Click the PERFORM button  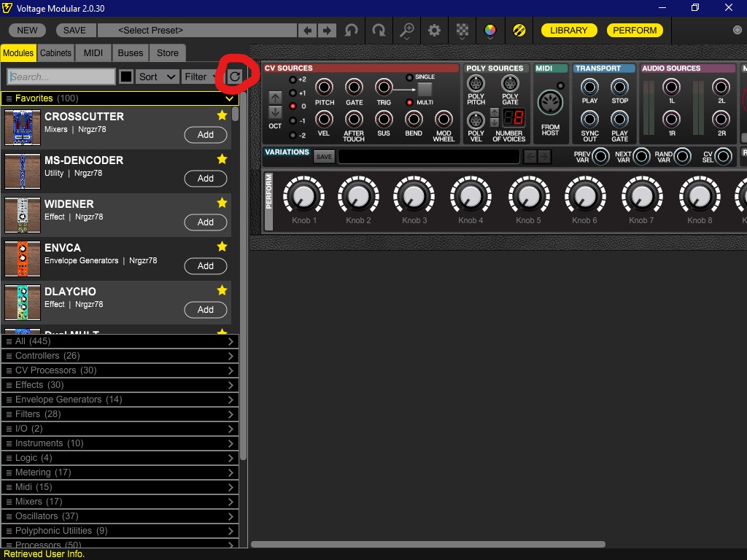[x=635, y=31]
